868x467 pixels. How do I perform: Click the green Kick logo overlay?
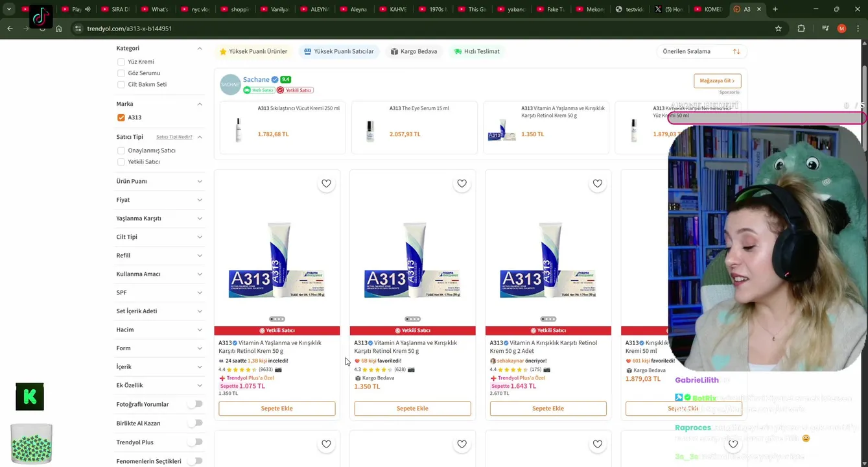click(x=30, y=396)
